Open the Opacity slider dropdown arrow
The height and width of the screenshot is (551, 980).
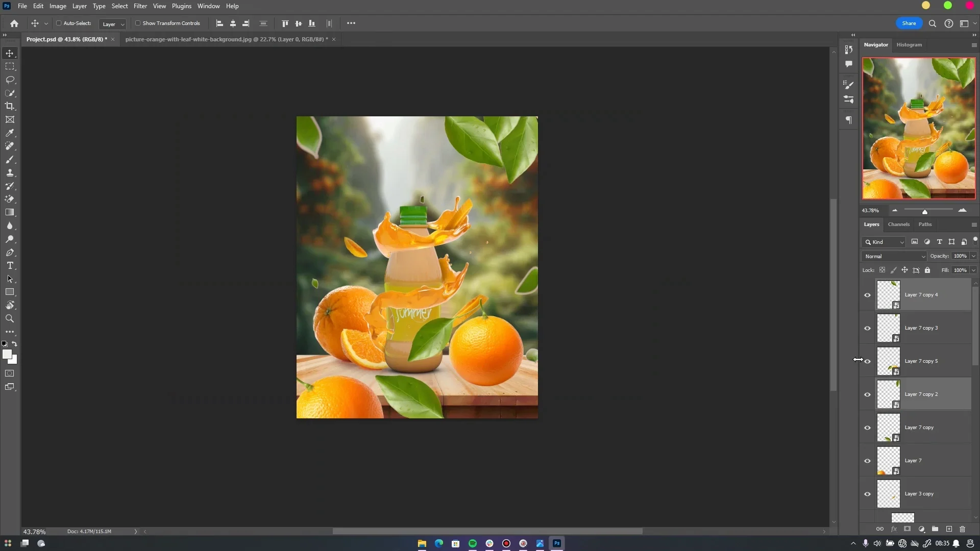(973, 256)
